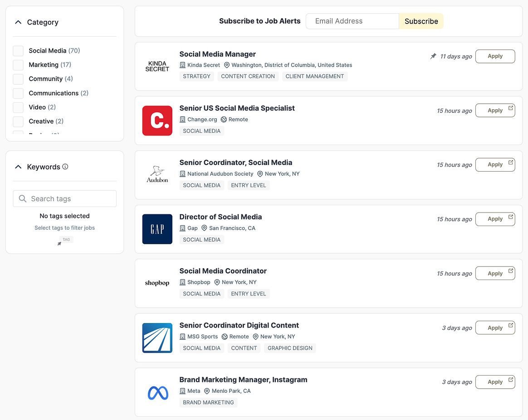Image resolution: width=528 pixels, height=420 pixels.
Task: Check the Marketing category checkbox
Action: (x=18, y=65)
